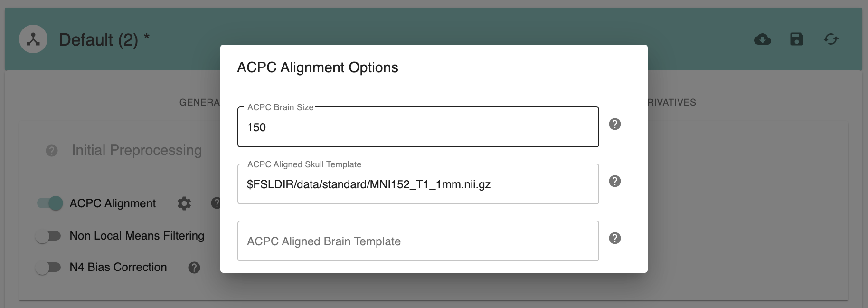
Task: Switch to the General tab
Action: tap(199, 102)
